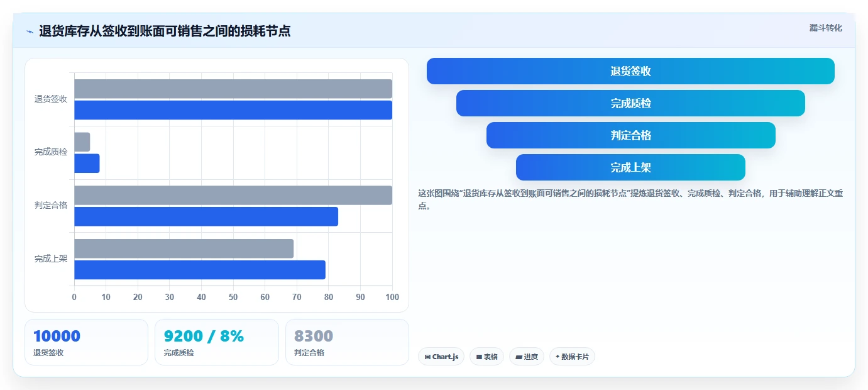
Task: Click the blue bar for 判定合格 in chart
Action: pos(206,216)
